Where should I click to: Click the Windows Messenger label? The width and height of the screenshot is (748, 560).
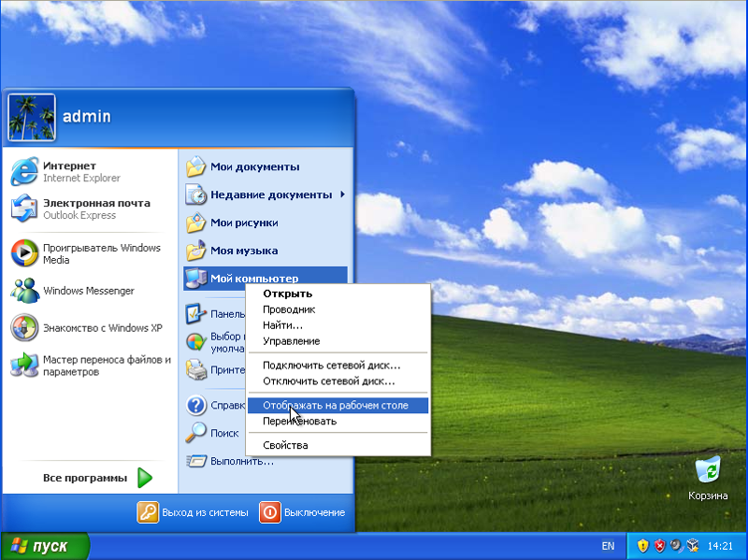click(x=89, y=291)
